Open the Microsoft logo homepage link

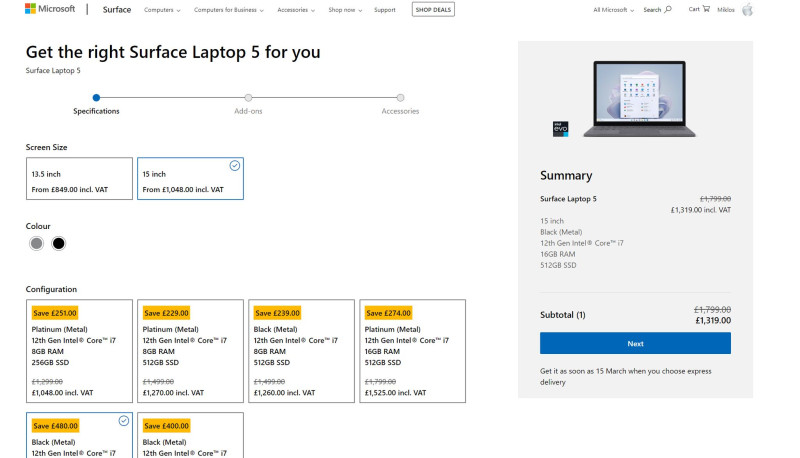(50, 9)
